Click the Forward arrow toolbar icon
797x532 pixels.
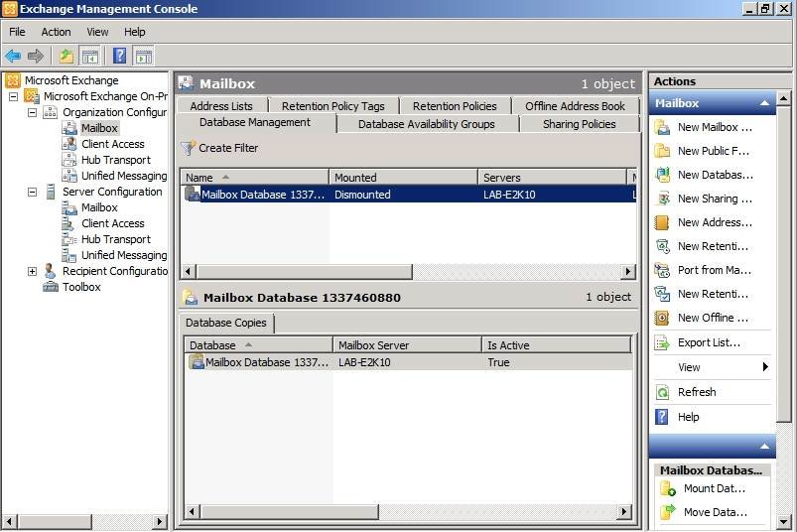[36, 56]
